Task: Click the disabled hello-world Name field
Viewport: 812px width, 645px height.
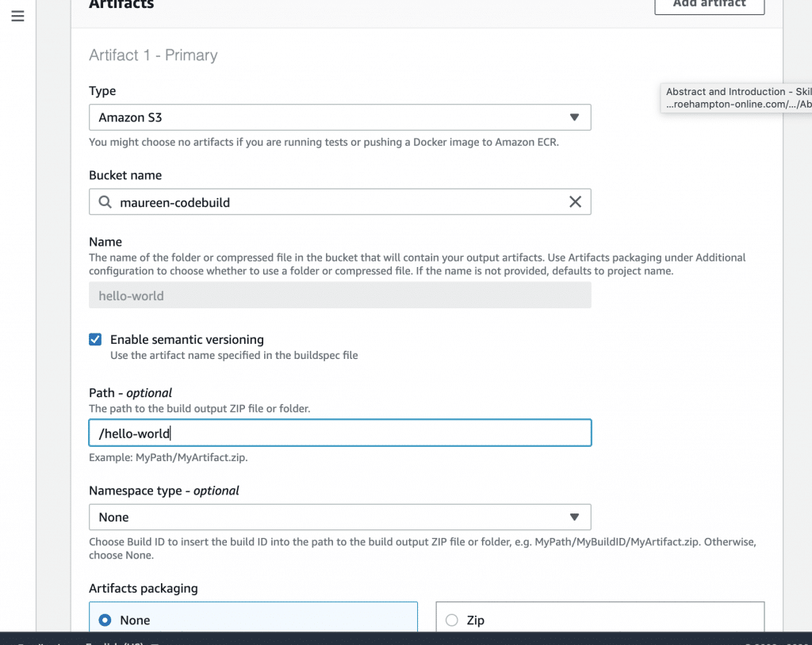Action: click(339, 296)
